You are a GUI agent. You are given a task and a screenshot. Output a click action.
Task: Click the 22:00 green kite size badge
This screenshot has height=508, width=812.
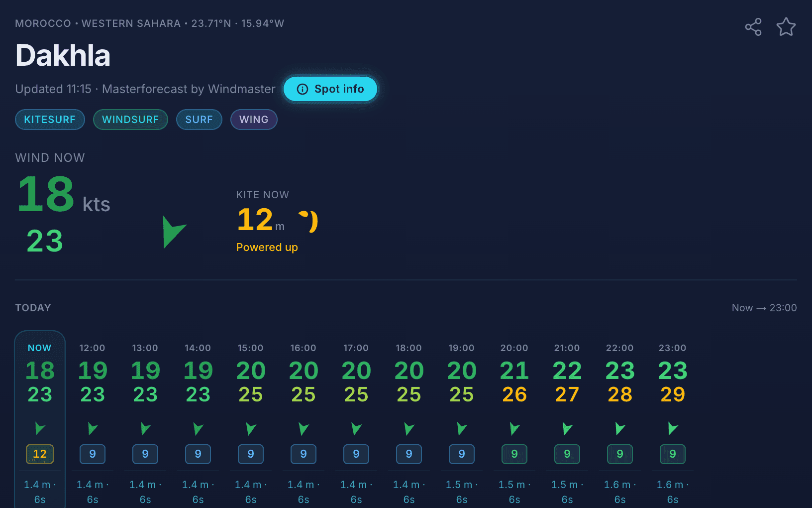(620, 454)
